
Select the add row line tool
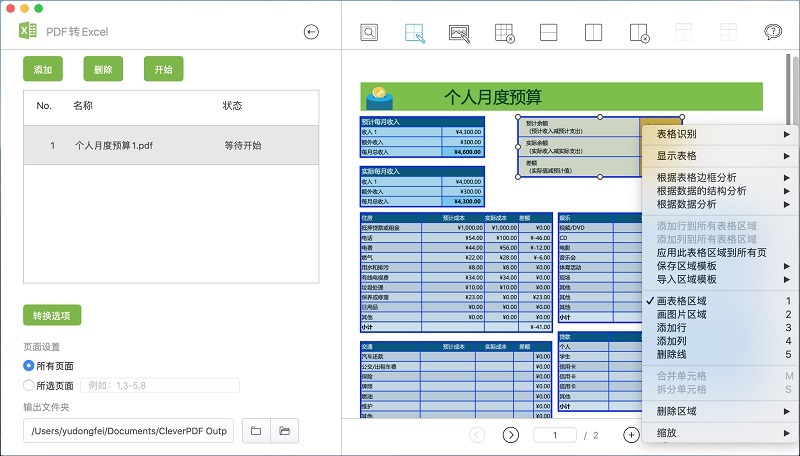tap(548, 33)
